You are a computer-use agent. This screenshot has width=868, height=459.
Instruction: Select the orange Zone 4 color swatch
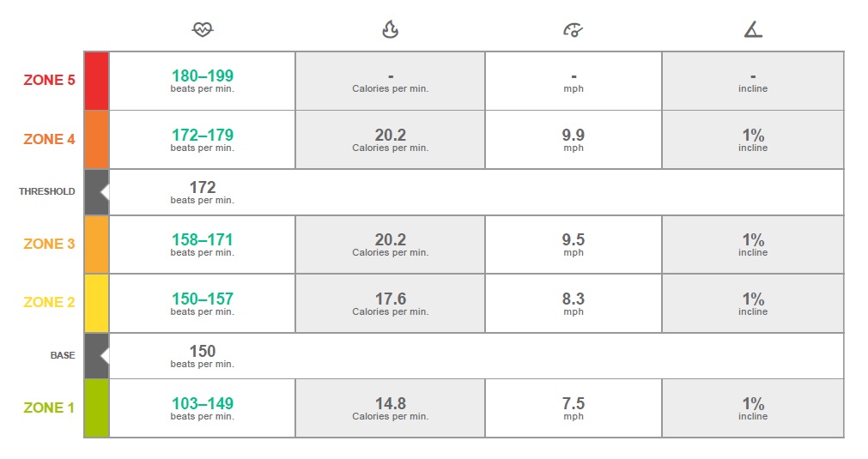tap(96, 139)
